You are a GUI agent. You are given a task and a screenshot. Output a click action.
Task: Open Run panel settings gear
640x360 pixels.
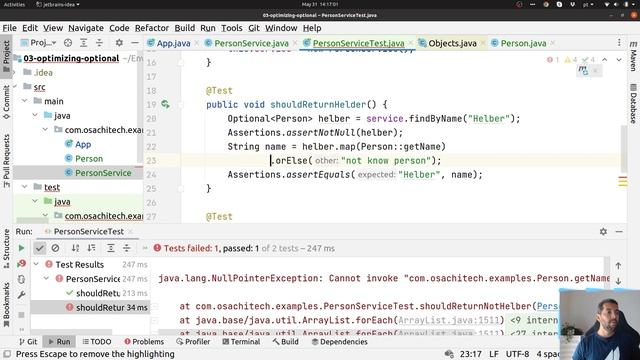pos(603,231)
